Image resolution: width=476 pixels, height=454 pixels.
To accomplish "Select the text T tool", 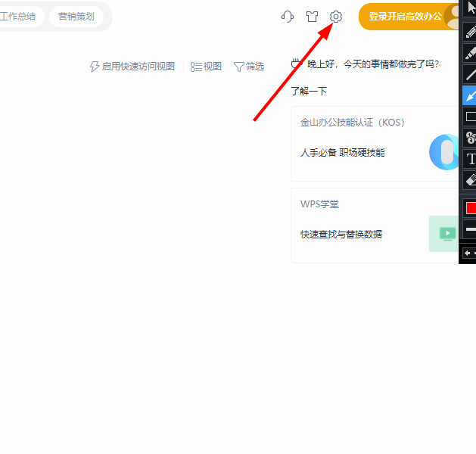I will coord(470,159).
